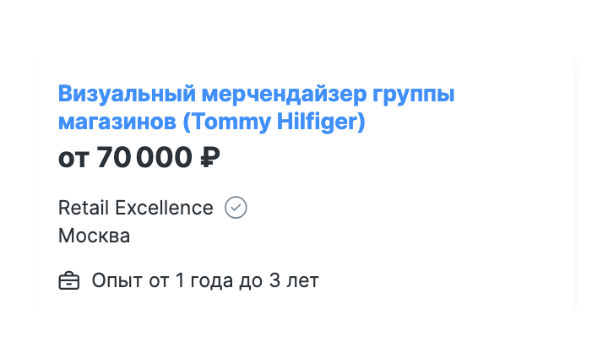The height and width of the screenshot is (364, 614).
Task: Click the salary от 70 000 ₽
Action: pos(139,158)
